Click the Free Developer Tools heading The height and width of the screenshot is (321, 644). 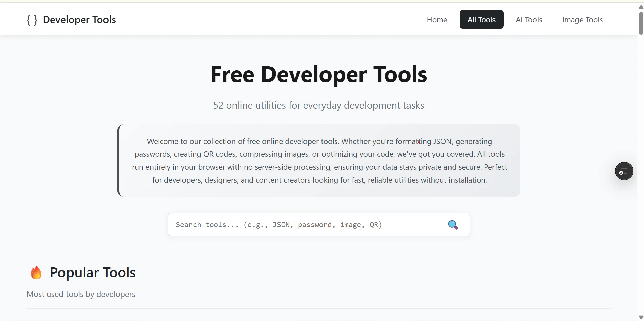pos(318,74)
